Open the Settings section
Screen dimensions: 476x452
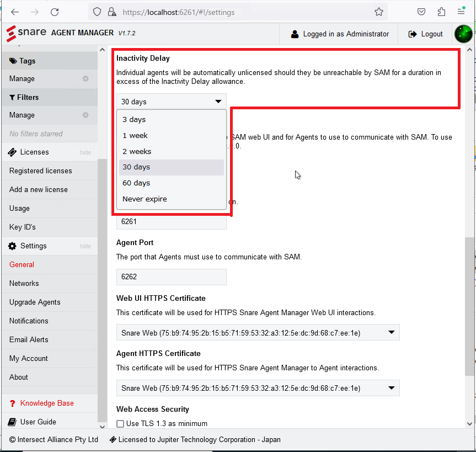pos(34,246)
